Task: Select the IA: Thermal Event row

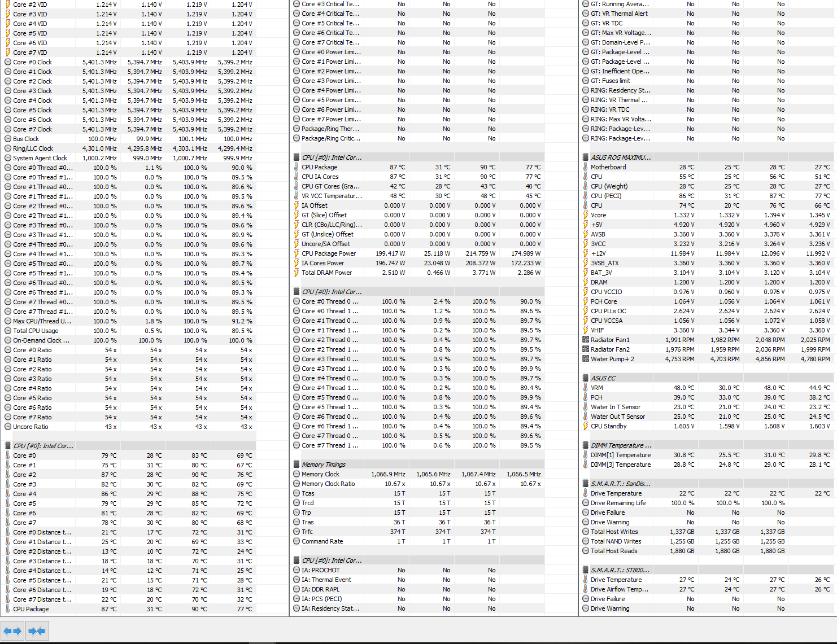Action: (417, 580)
